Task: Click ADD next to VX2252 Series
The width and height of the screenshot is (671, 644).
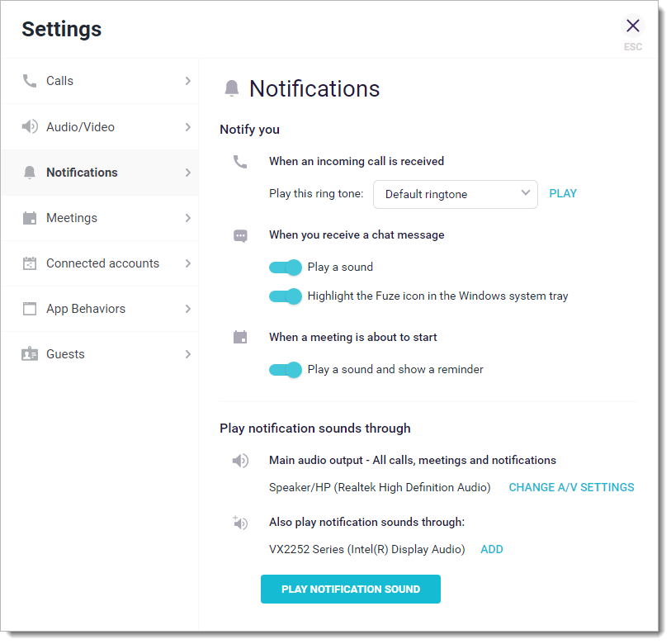Action: click(492, 549)
